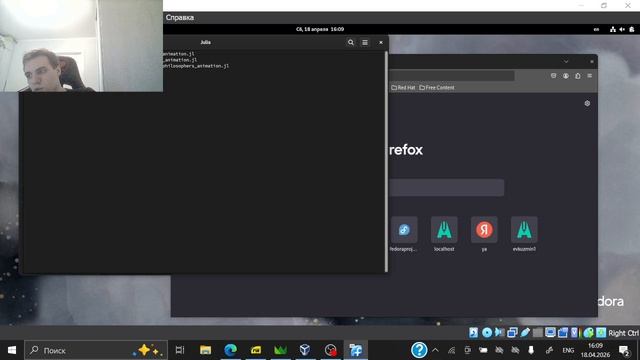Click the GNOME volume icon in top bar
Image resolution: width=640 pixels, height=360 pixels.
tap(622, 29)
